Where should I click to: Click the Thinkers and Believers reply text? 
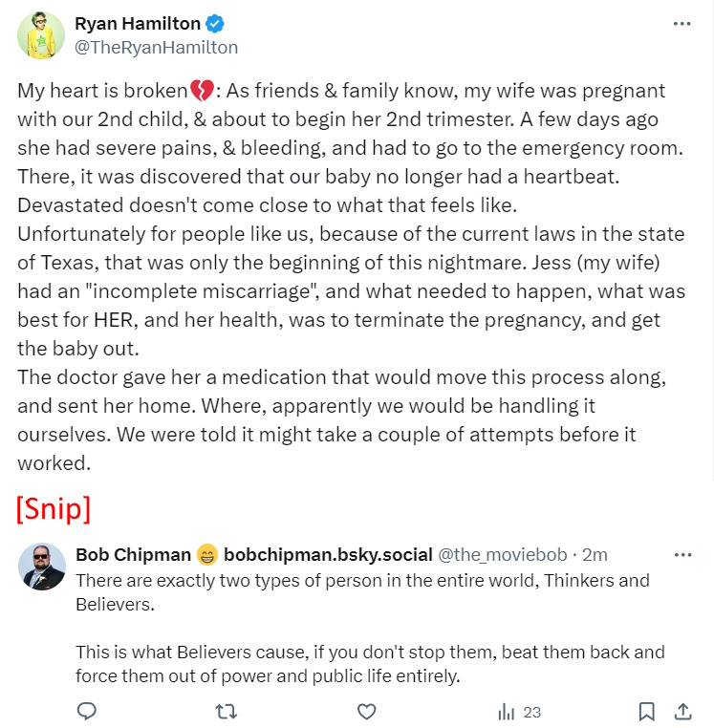coord(362,591)
